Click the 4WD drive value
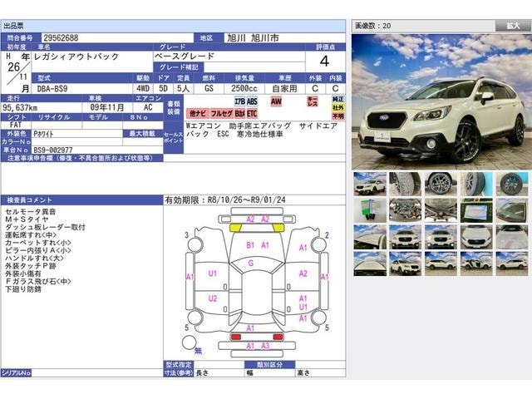The image size is (532, 399). click(x=143, y=89)
